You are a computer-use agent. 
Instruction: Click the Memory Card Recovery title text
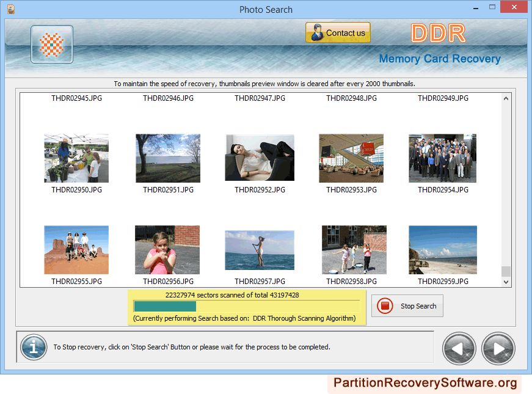(440, 59)
